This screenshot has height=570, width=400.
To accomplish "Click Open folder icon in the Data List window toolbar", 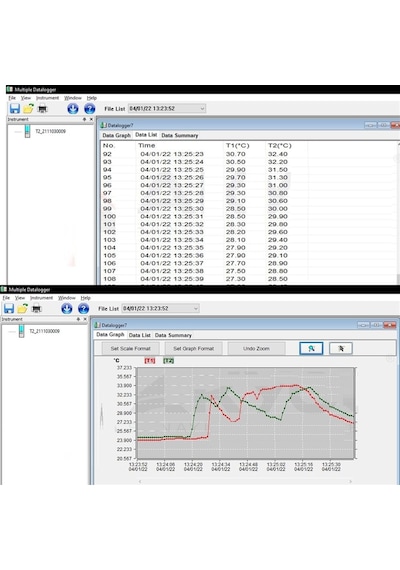I will pyautogui.click(x=28, y=108).
